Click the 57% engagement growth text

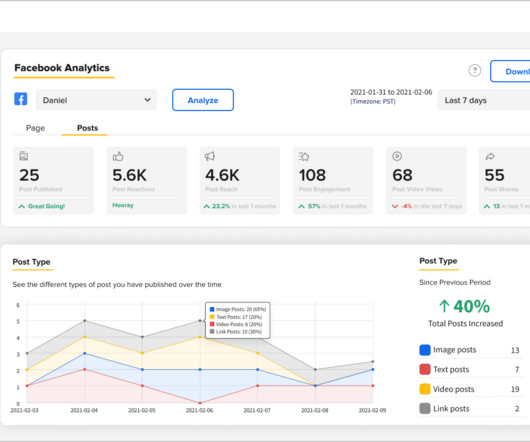(314, 206)
